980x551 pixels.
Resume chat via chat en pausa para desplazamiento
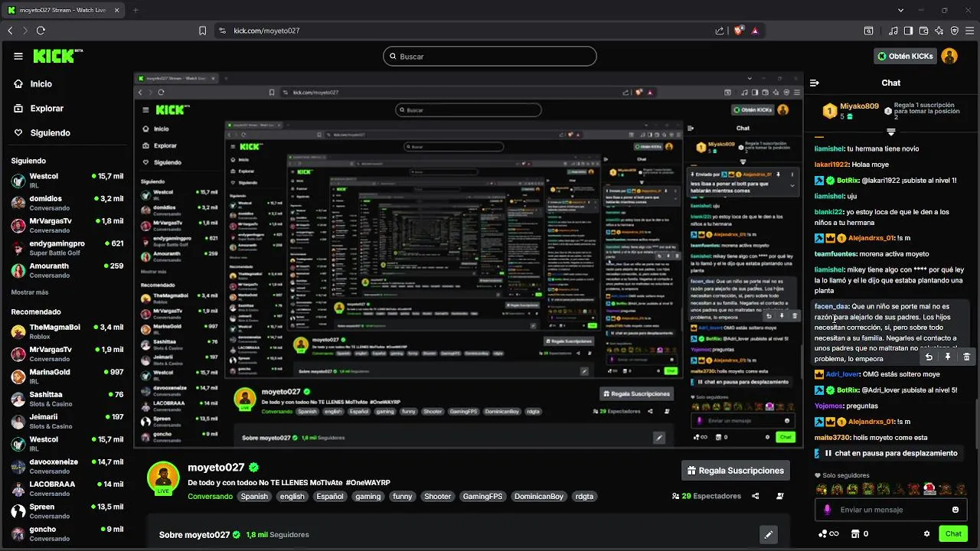coord(891,453)
